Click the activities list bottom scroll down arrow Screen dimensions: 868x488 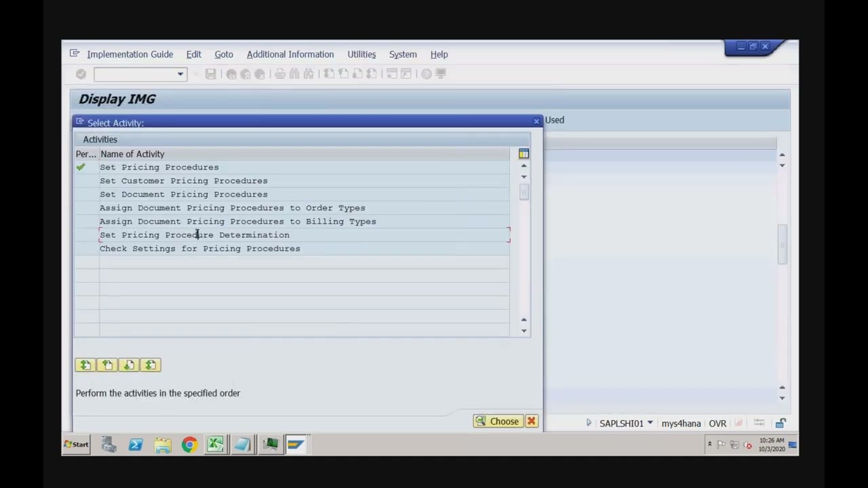coord(524,331)
